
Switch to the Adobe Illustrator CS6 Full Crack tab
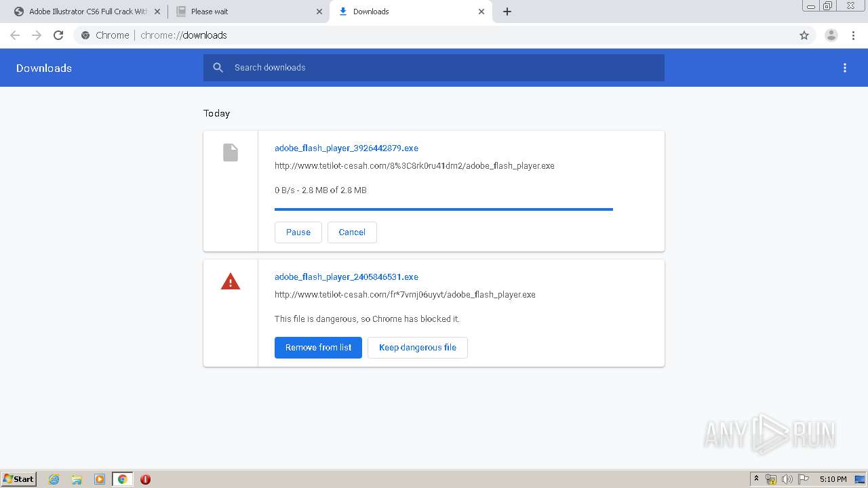point(88,12)
